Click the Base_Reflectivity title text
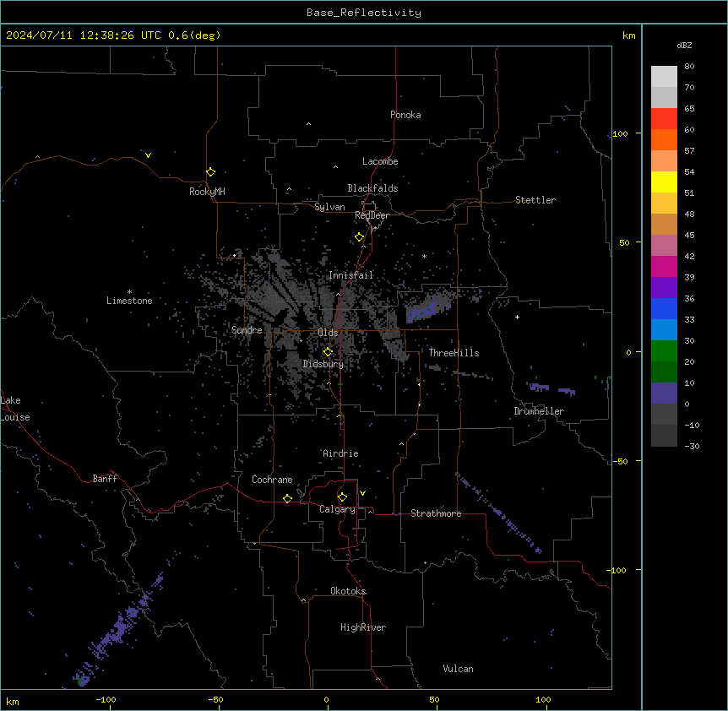Viewport: 728px width, 711px height. coord(364,13)
